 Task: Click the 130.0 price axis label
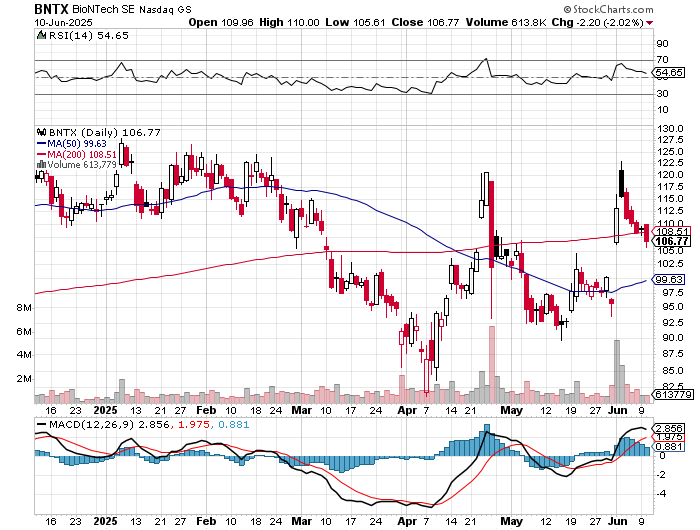coord(670,129)
